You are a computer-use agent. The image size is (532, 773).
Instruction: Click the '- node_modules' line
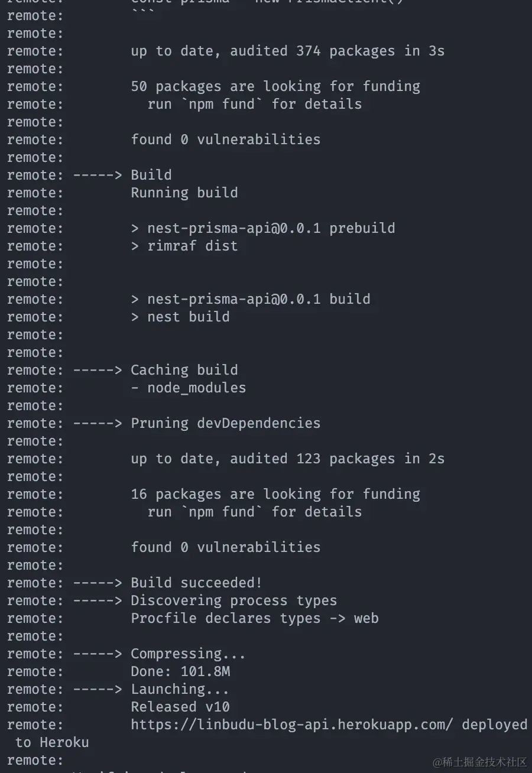(189, 388)
